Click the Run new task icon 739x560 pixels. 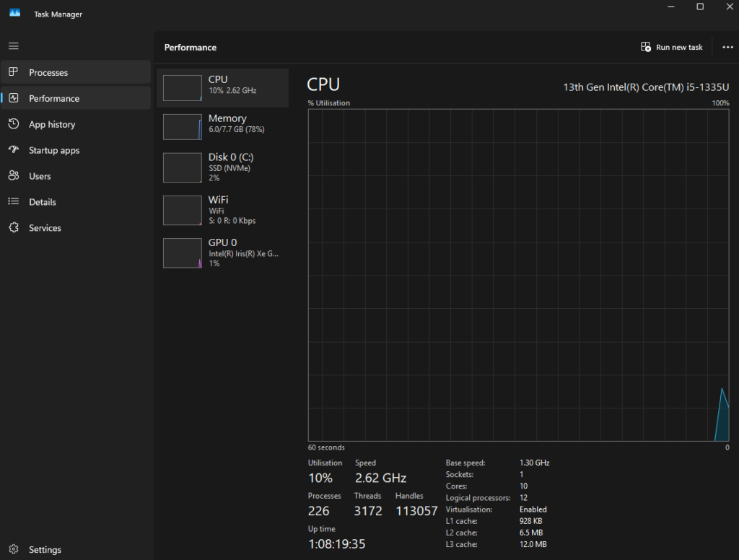click(x=646, y=47)
